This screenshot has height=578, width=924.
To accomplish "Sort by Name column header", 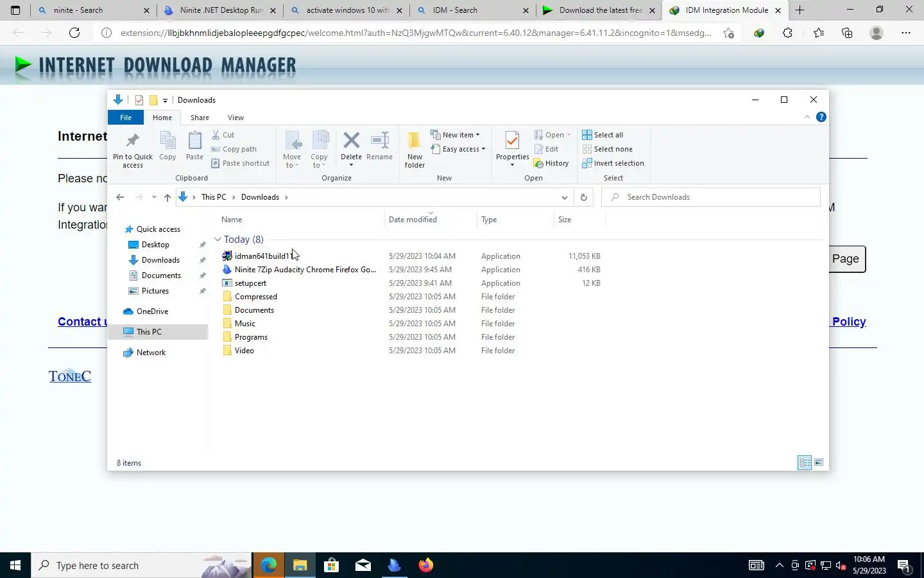I will [x=232, y=220].
